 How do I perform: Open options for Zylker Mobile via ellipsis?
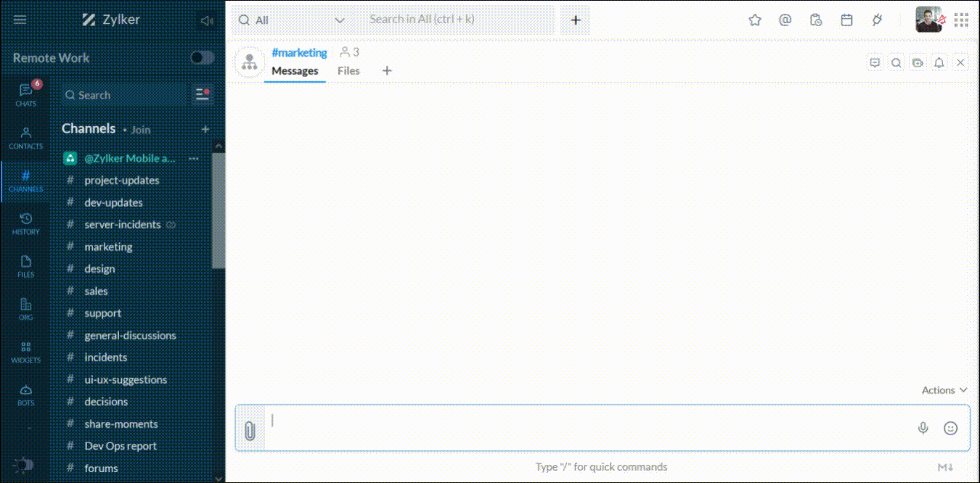(x=193, y=158)
